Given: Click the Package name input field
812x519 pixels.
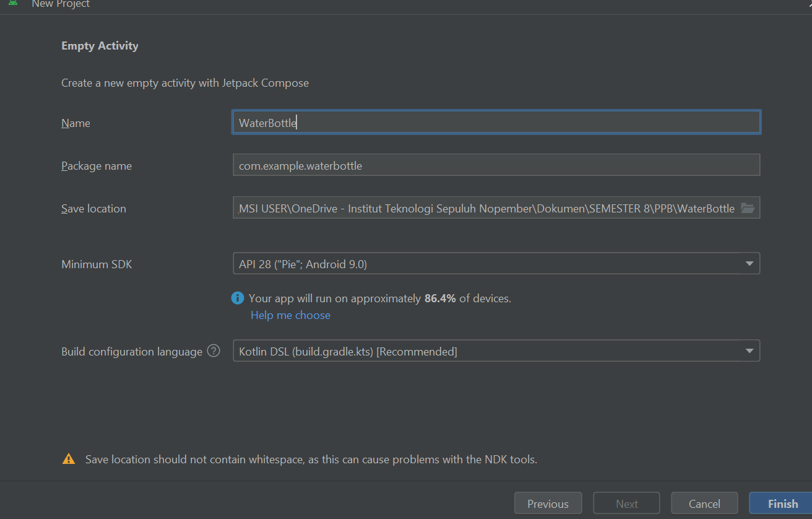Looking at the screenshot, I should point(496,165).
